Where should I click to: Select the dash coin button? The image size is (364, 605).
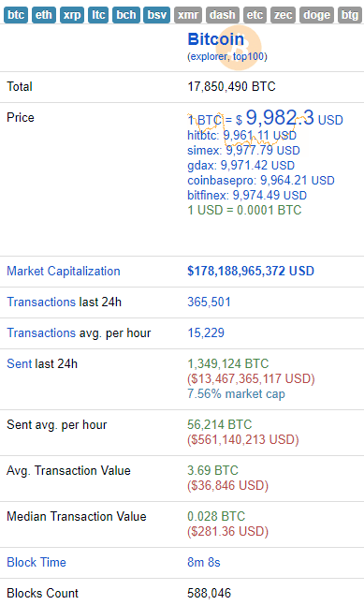tap(223, 15)
